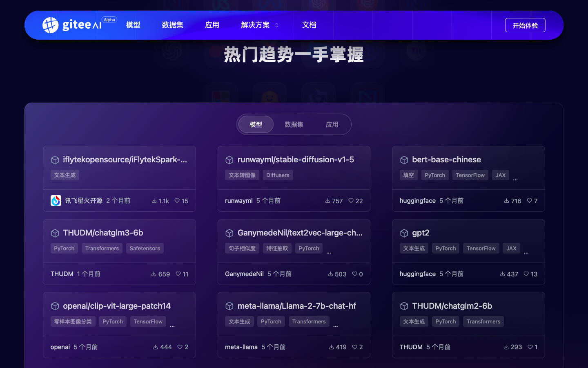Click download icon showing 293
Viewport: 588px width, 368px height.
tap(506, 347)
